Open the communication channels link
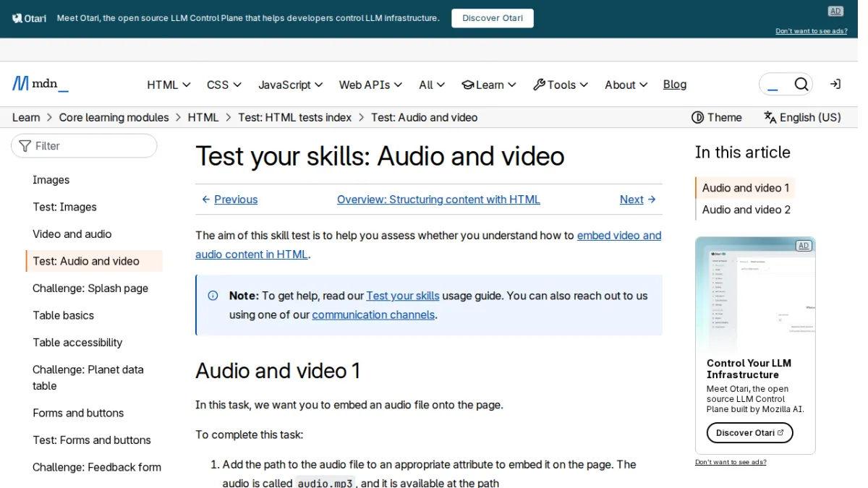The image size is (868, 488). click(373, 314)
